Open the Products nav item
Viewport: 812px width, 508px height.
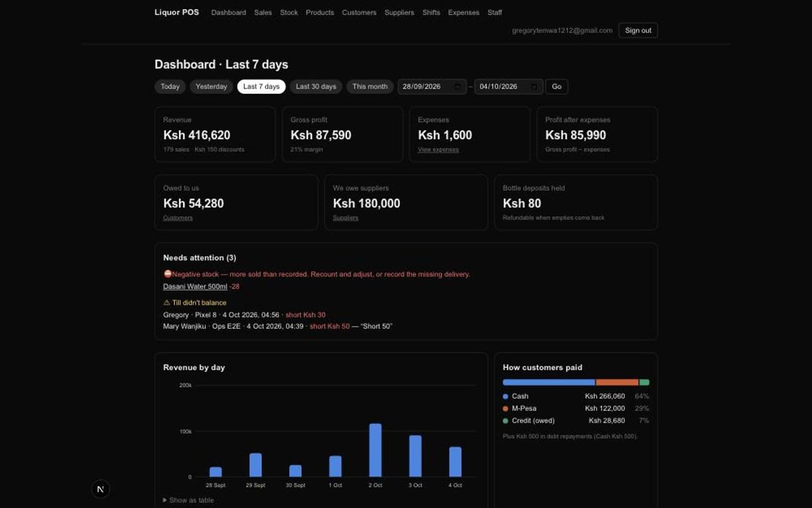(x=320, y=12)
